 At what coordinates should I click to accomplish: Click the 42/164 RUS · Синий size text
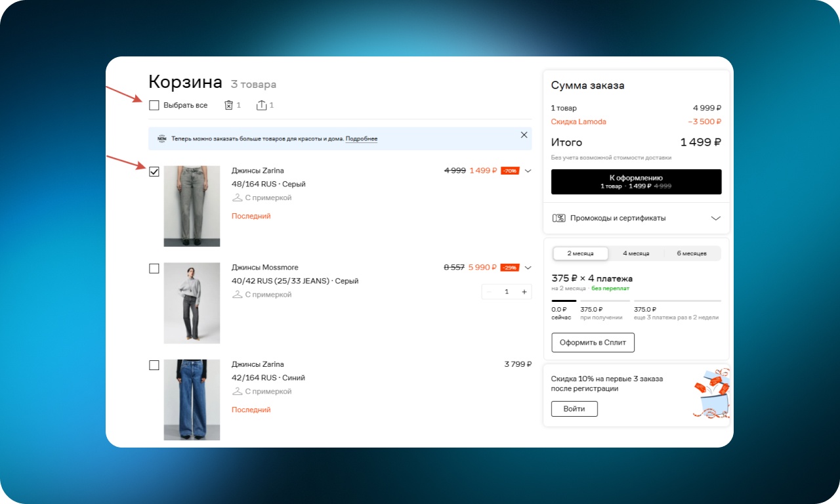coord(268,378)
